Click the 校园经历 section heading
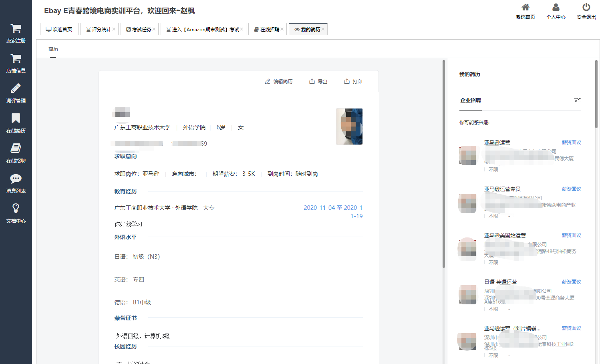This screenshot has width=604, height=364. (126, 346)
